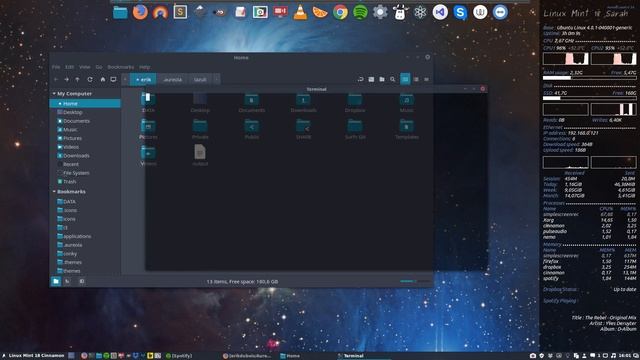Collapse the Bookmarks section in sidebar
This screenshot has height=360, width=640.
click(54, 191)
